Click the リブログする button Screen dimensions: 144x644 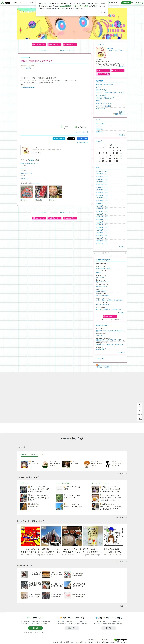click(81, 127)
